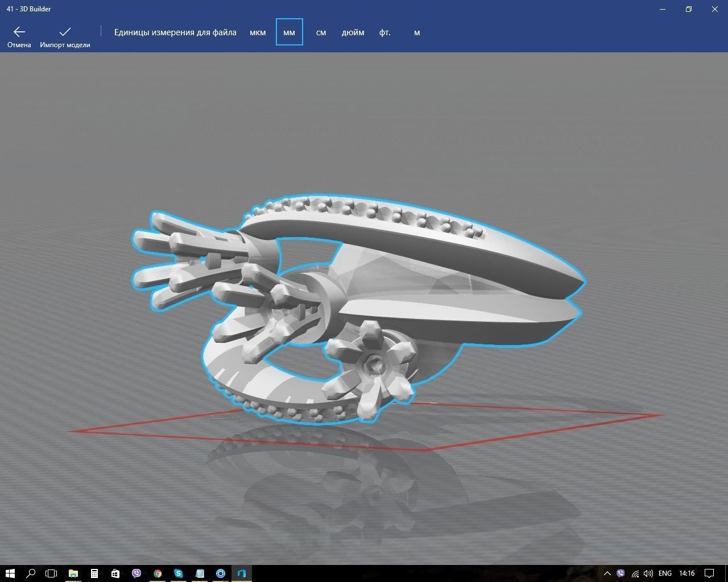Open Skype from taskbar
Viewport: 728px width, 582px height.
point(179,573)
